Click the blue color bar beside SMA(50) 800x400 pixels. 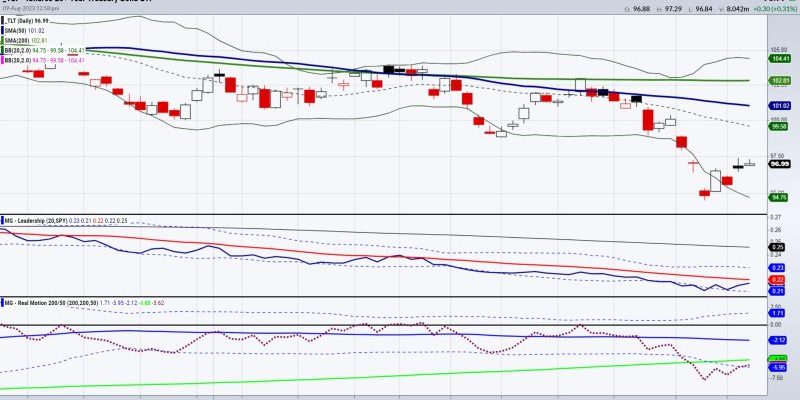pos(3,31)
